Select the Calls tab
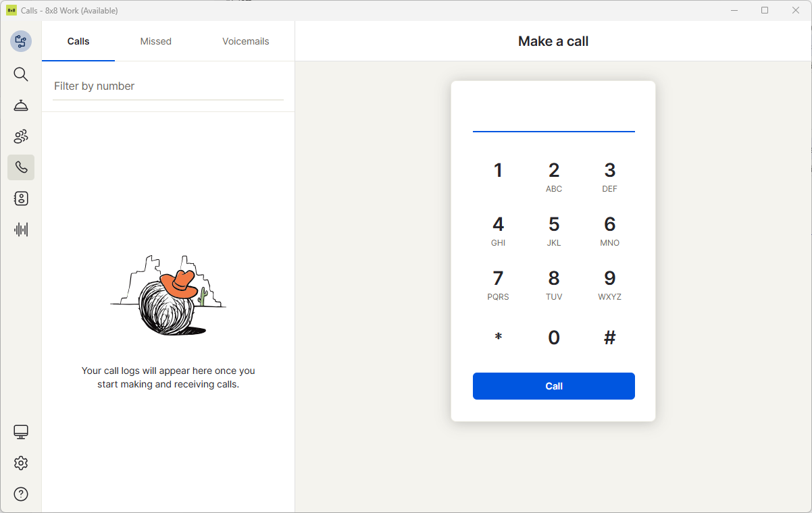This screenshot has width=812, height=513. click(78, 41)
